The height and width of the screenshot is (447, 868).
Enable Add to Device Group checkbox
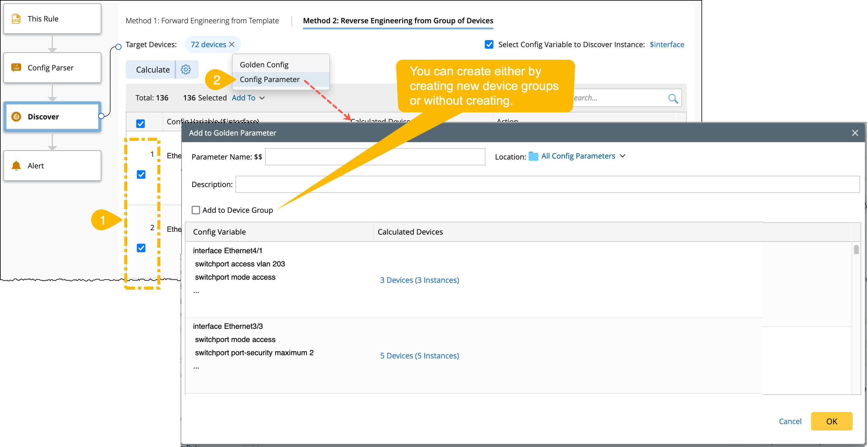[196, 210]
